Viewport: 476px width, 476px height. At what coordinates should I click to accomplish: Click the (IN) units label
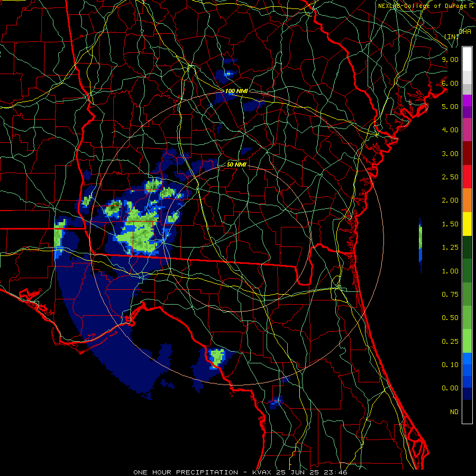(x=452, y=36)
